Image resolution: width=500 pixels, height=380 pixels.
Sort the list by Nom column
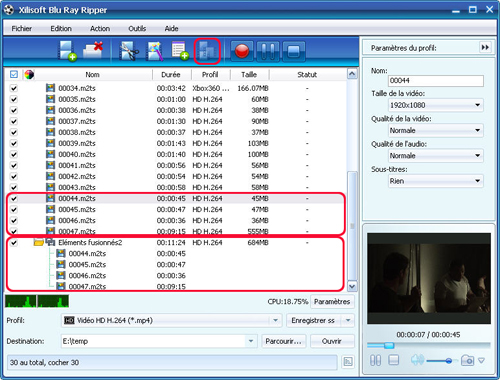(92, 75)
